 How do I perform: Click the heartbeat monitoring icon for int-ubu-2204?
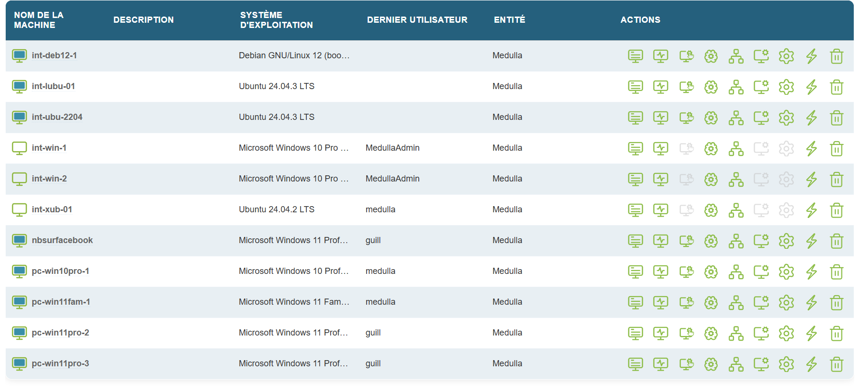coord(660,118)
